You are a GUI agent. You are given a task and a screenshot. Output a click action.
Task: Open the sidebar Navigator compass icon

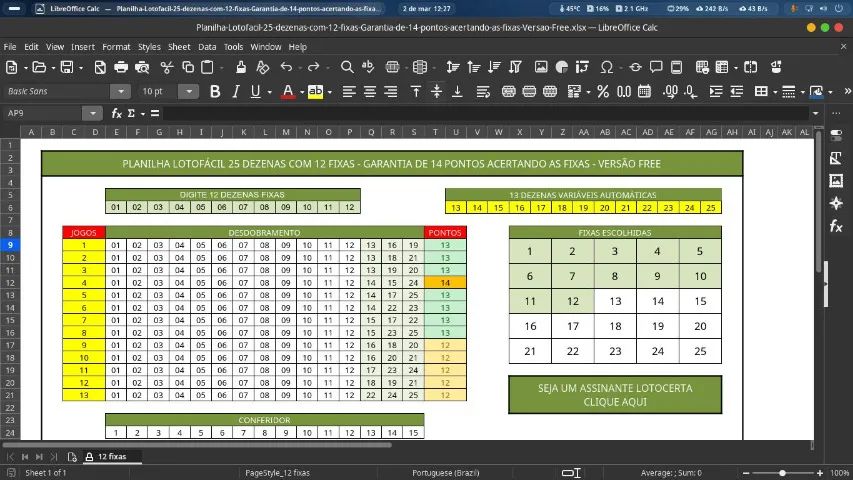point(836,204)
